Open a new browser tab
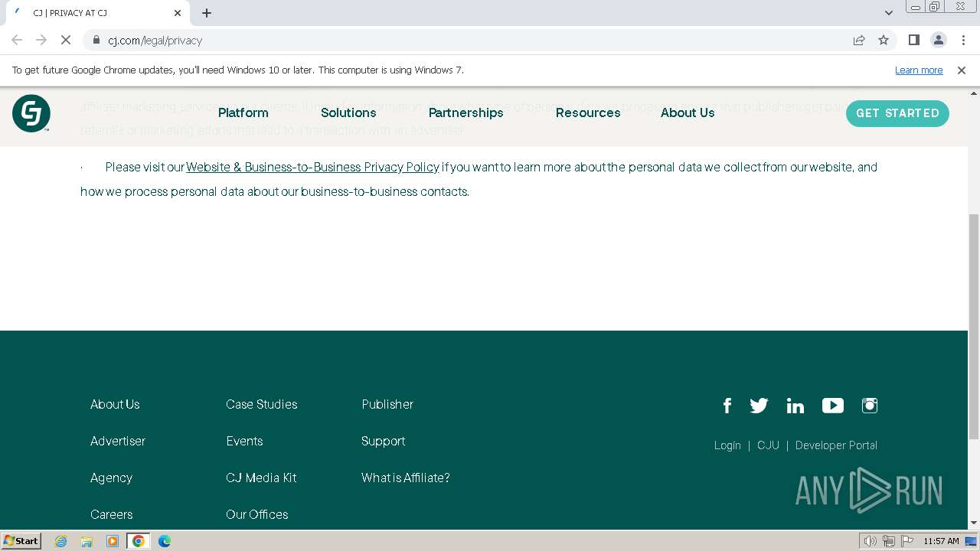The height and width of the screenshot is (551, 980). 207,13
